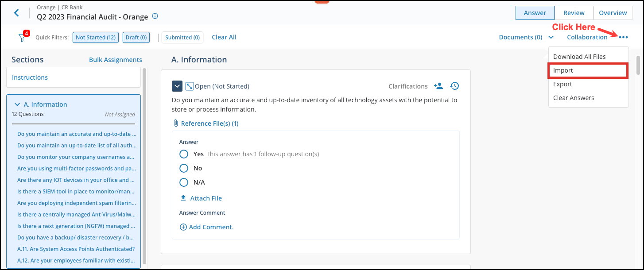Open the three-dot more options menu
Viewport: 644px width, 270px height.
pyautogui.click(x=624, y=37)
